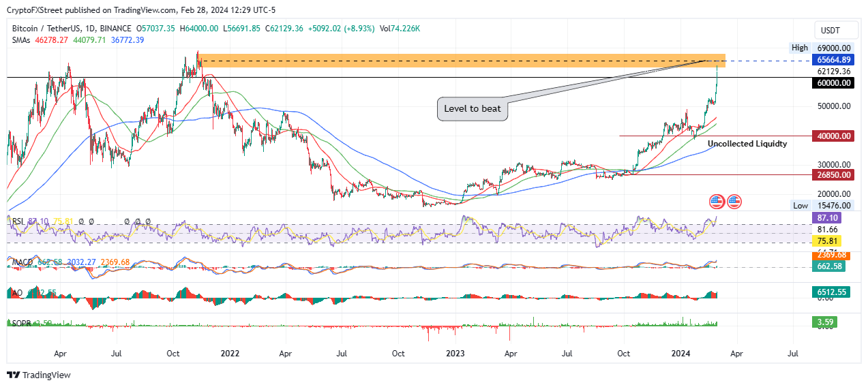Select the "Level to beat" callout box
The height and width of the screenshot is (387, 868).
[x=473, y=110]
